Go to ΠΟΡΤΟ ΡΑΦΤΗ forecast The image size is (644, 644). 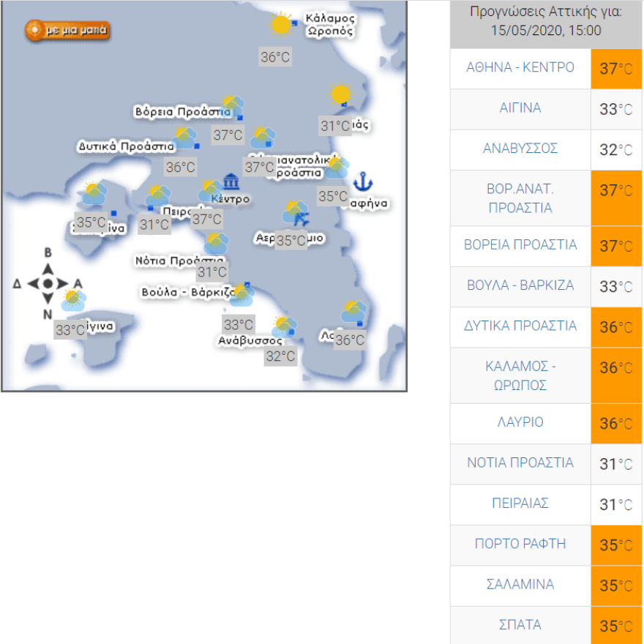point(520,544)
